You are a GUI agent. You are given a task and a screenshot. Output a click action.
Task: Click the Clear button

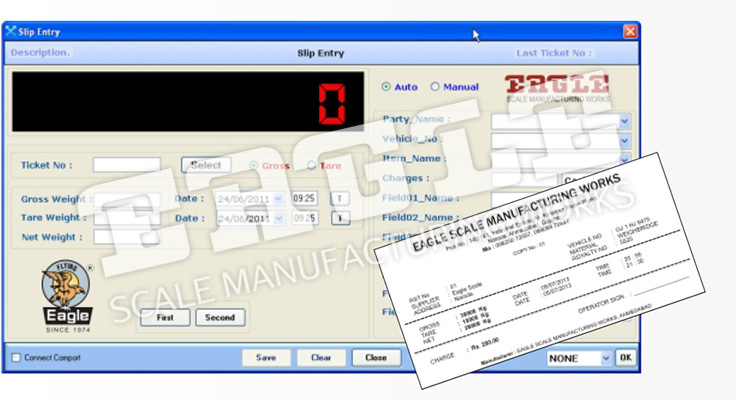321,358
